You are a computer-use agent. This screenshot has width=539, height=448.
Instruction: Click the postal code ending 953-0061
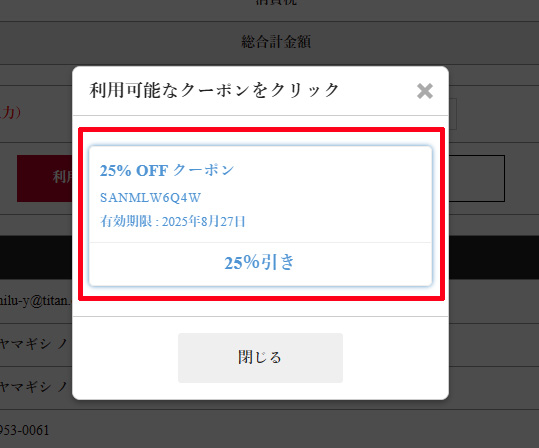point(25,430)
